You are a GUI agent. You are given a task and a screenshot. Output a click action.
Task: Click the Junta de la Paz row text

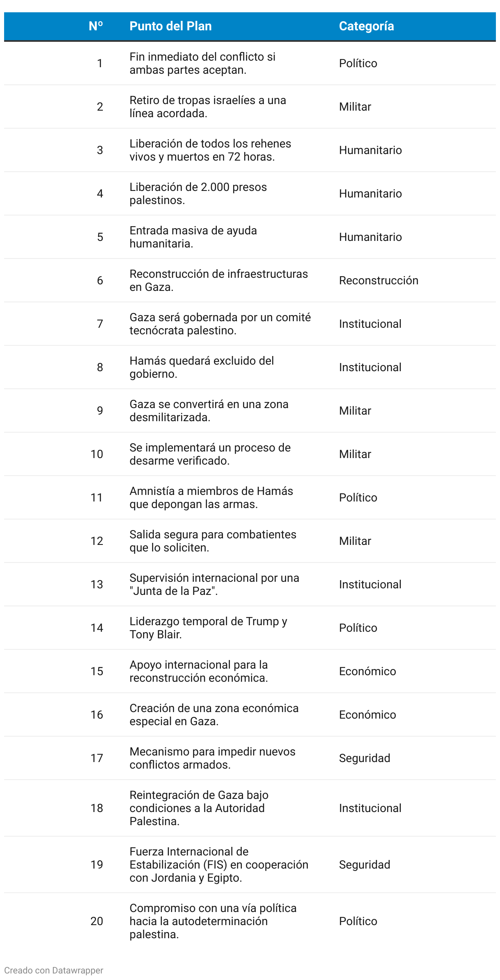(214, 584)
